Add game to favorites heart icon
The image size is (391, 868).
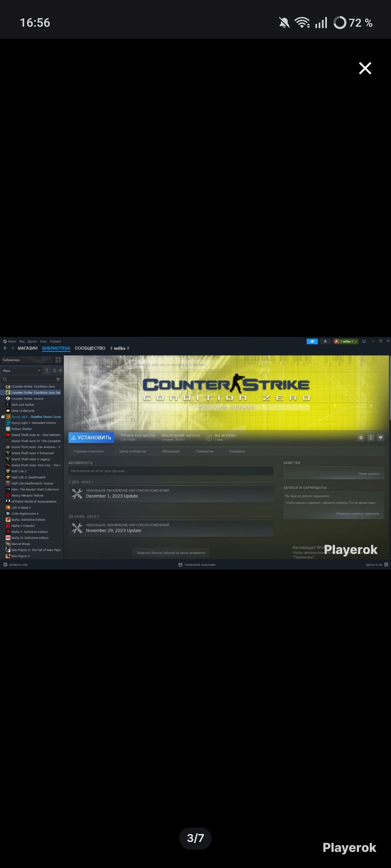click(x=380, y=438)
